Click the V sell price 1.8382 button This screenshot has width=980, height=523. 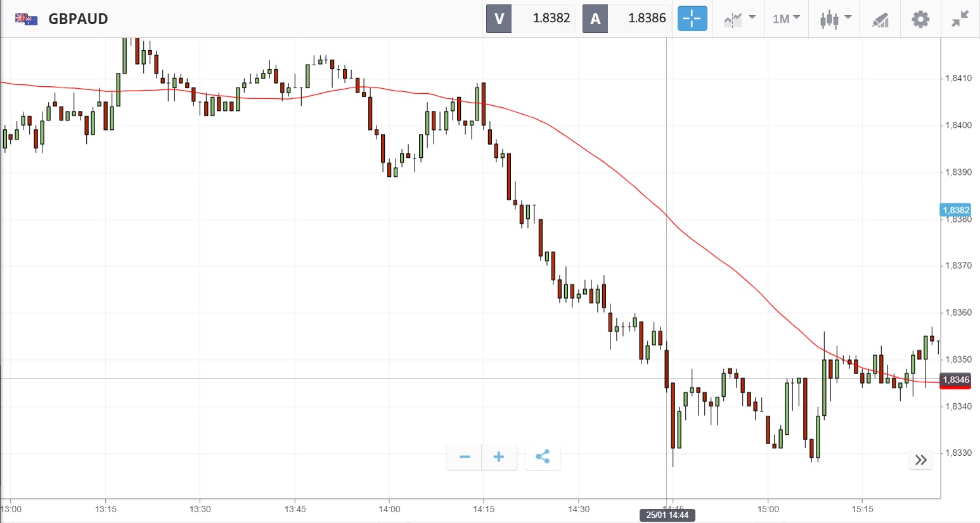coord(531,18)
